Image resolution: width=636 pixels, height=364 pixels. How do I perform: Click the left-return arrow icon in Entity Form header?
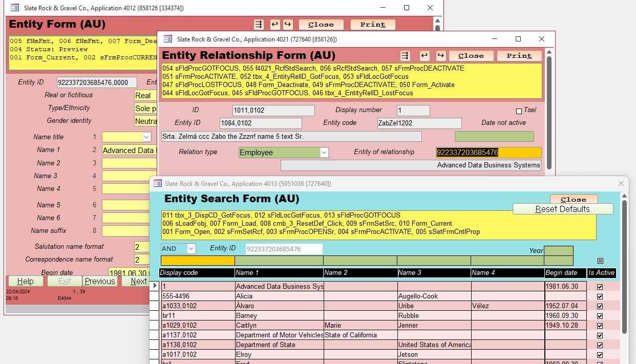click(275, 25)
